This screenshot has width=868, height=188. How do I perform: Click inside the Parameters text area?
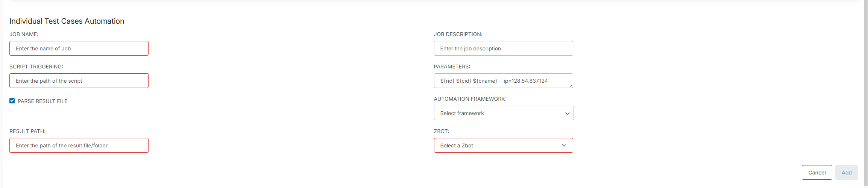click(503, 81)
